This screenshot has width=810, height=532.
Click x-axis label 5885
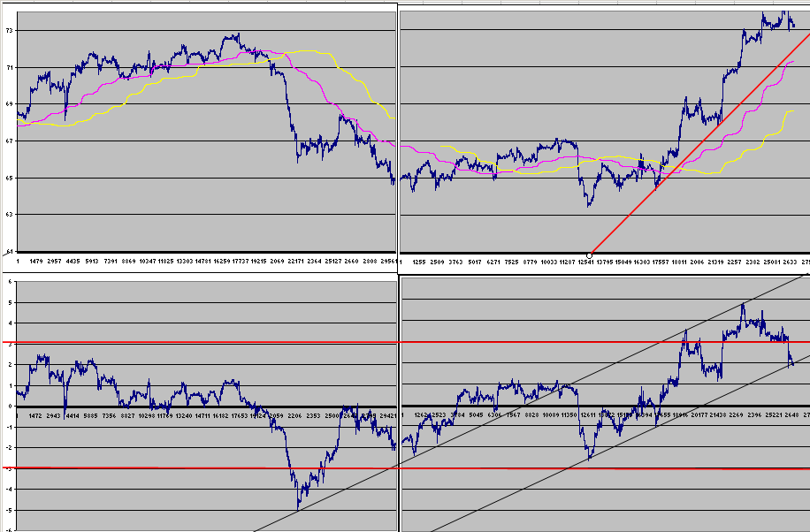(90, 415)
